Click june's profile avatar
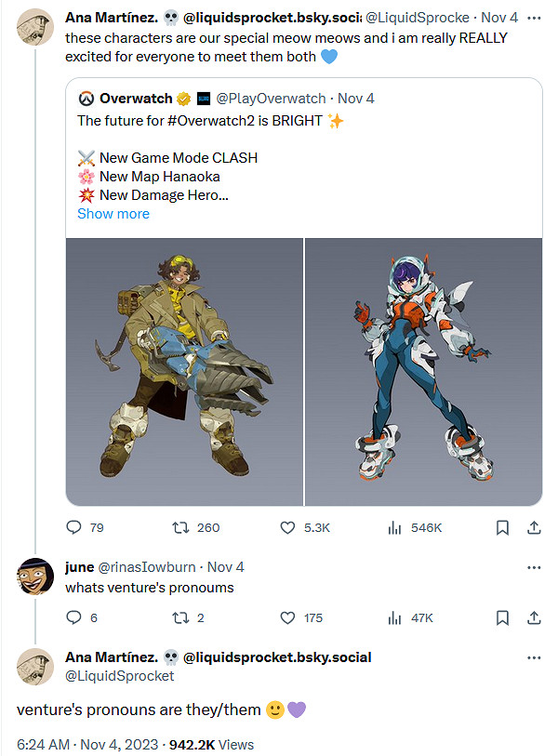This screenshot has height=756, width=558. pyautogui.click(x=35, y=577)
